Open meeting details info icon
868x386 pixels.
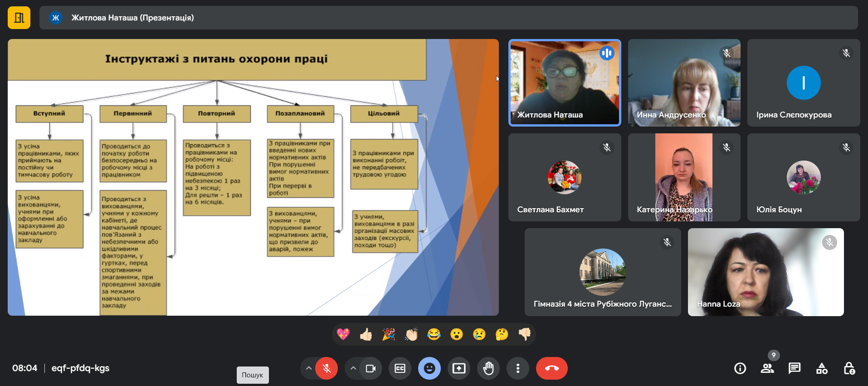click(x=740, y=368)
